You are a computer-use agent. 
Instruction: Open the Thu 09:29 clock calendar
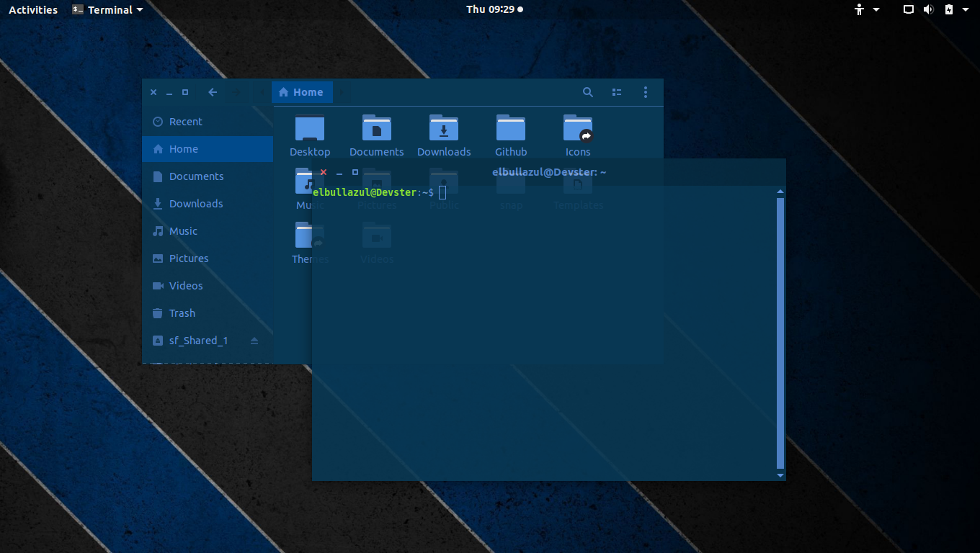point(494,9)
